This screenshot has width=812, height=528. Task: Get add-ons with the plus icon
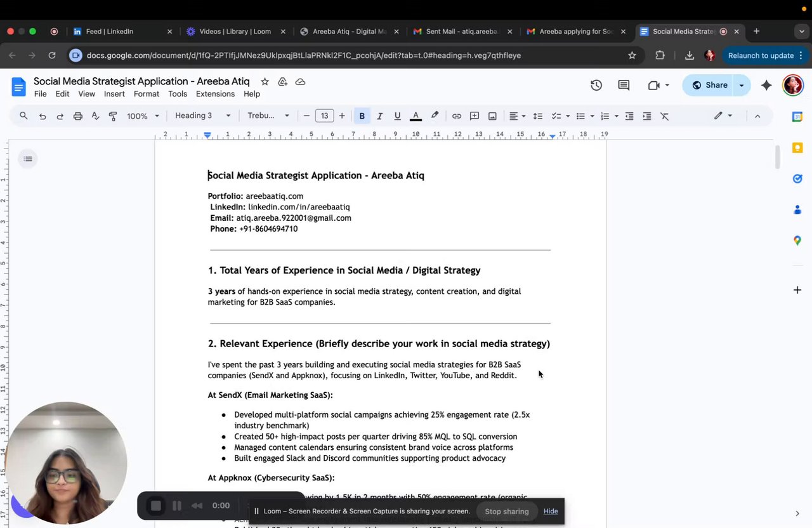(x=797, y=290)
